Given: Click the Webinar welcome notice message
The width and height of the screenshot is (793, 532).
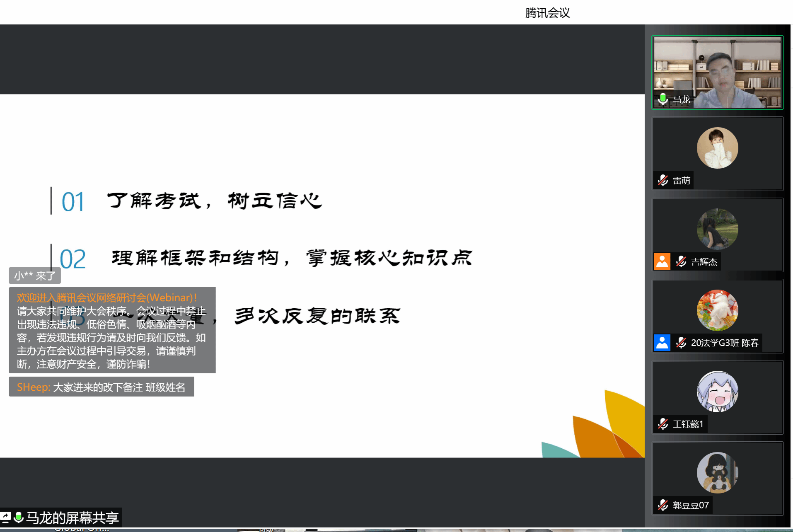Looking at the screenshot, I should point(112,330).
